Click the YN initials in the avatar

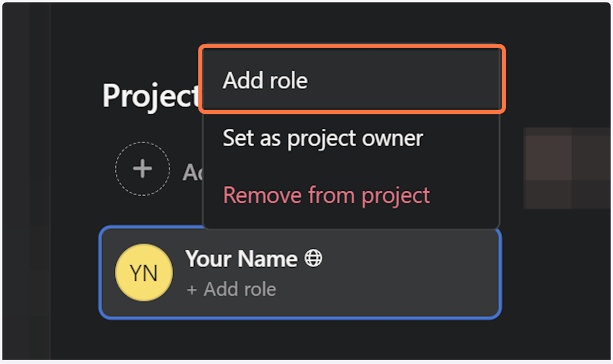143,273
